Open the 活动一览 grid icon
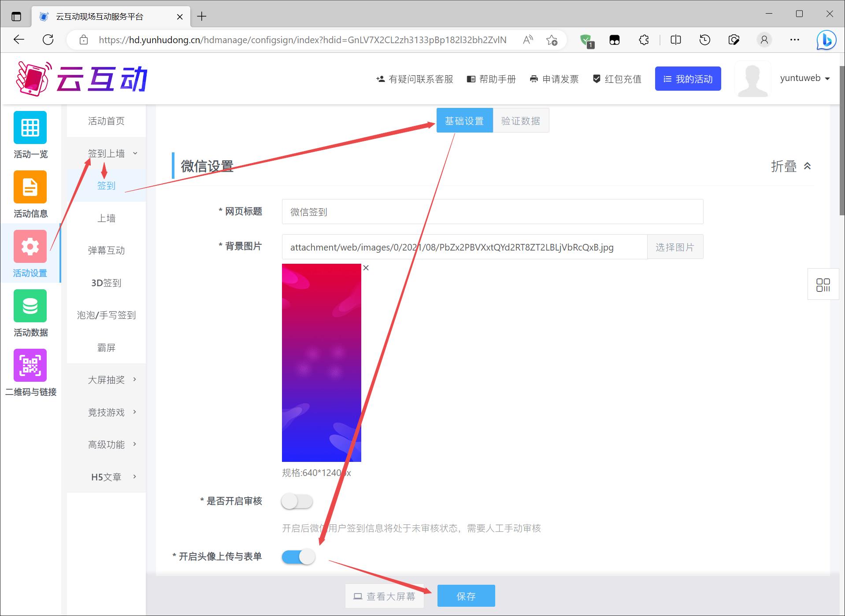This screenshot has width=845, height=616. [x=30, y=128]
